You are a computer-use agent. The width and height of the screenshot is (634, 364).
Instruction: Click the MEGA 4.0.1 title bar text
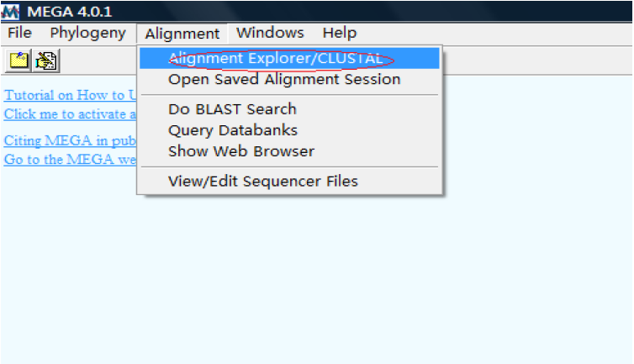pyautogui.click(x=69, y=12)
